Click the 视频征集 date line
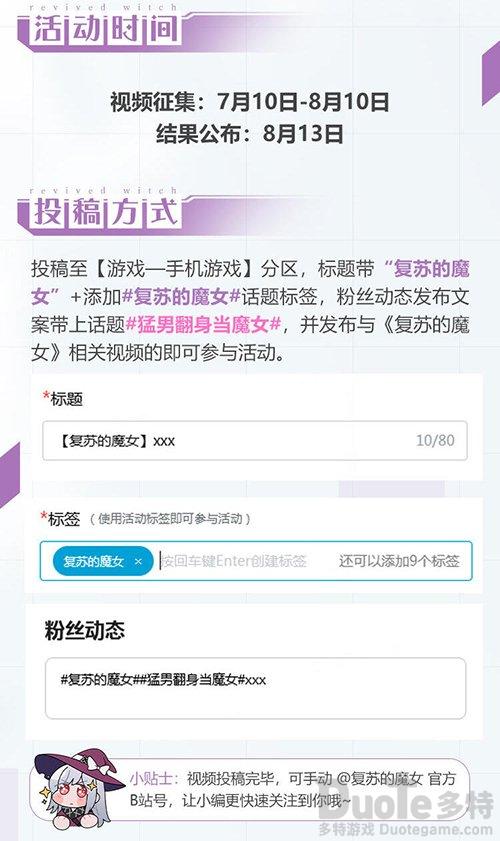This screenshot has width=500, height=841. [249, 102]
